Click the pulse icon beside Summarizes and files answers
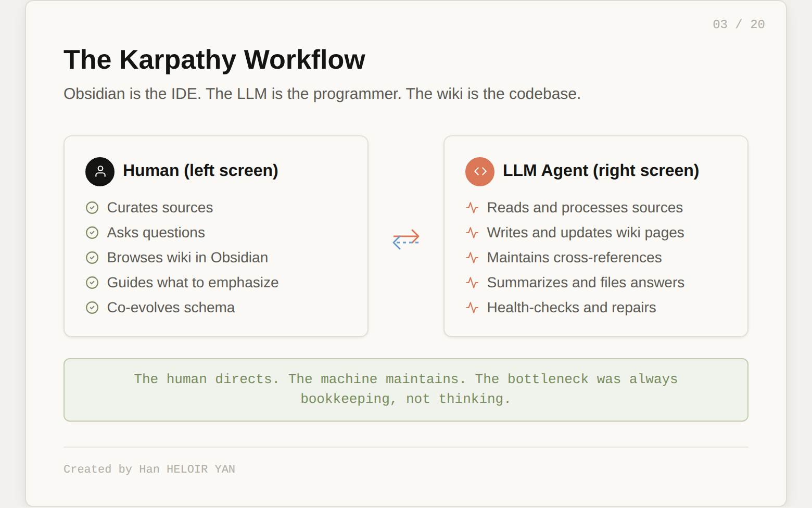This screenshot has height=508, width=812. [x=472, y=283]
